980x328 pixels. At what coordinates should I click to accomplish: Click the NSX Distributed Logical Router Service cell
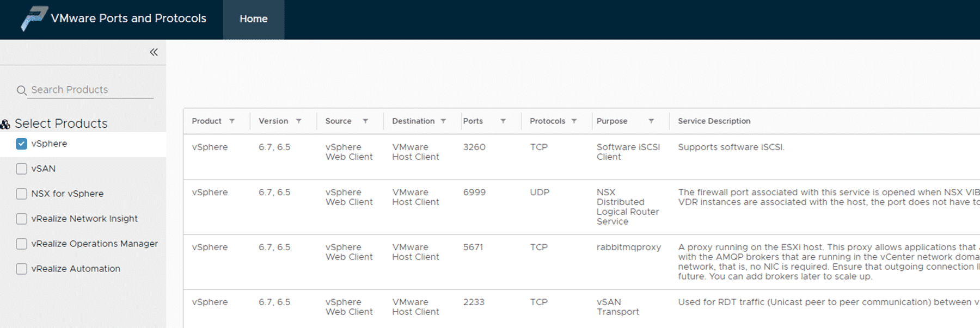coord(628,207)
